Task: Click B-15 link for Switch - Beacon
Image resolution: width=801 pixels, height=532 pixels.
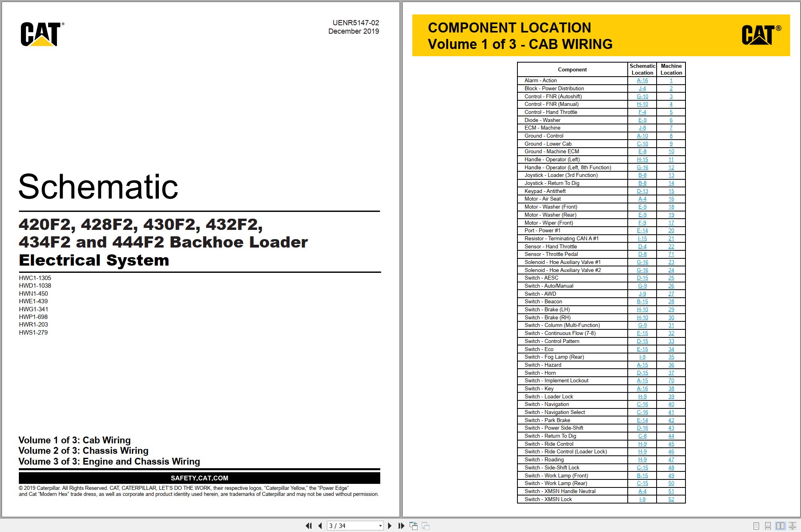Action: pyautogui.click(x=642, y=302)
